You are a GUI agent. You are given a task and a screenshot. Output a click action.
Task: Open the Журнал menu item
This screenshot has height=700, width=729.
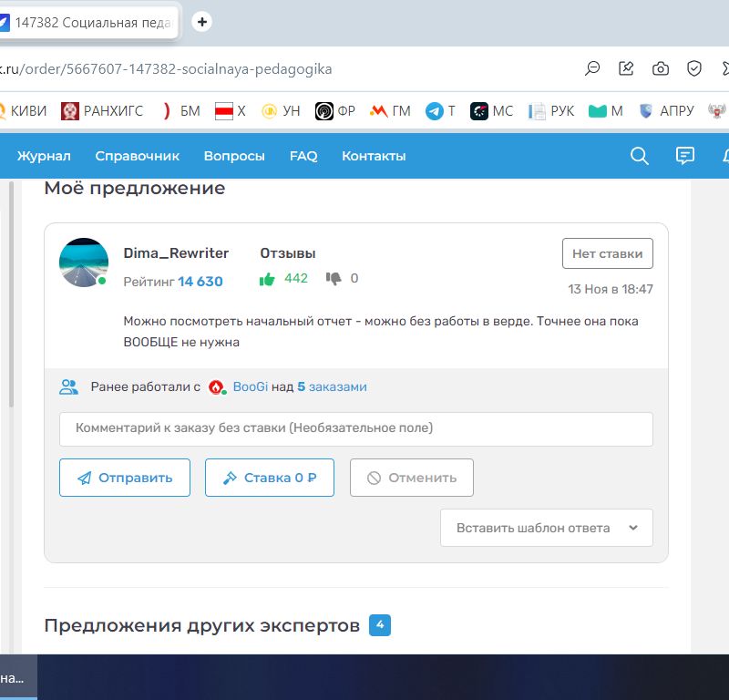44,156
